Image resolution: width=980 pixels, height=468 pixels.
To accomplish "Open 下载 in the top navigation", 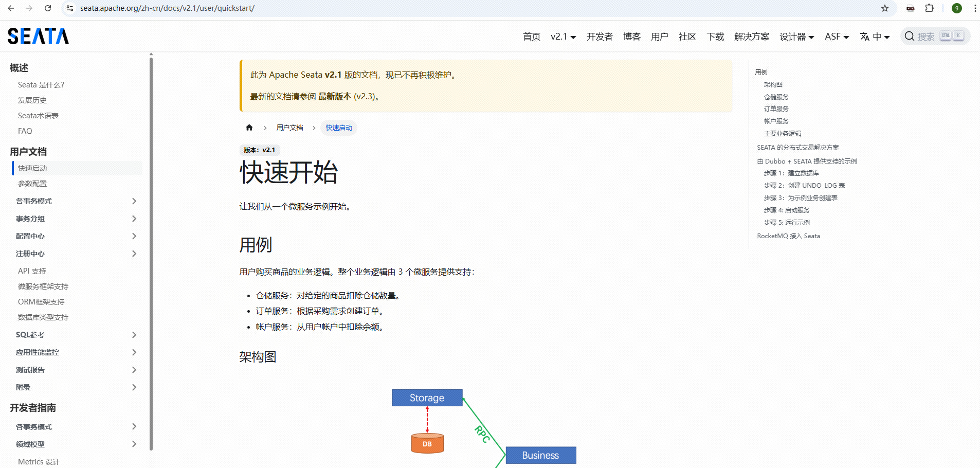I will 715,37.
